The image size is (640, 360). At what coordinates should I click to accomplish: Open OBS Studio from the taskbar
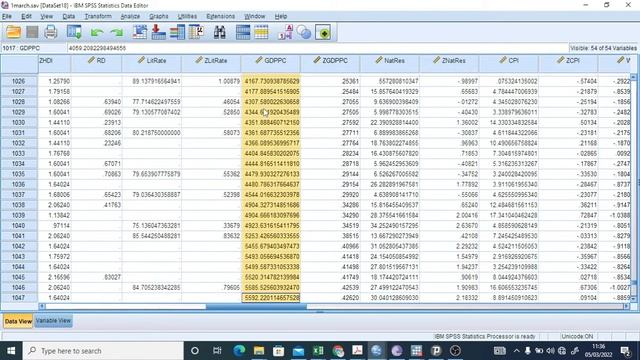pyautogui.click(x=456, y=351)
